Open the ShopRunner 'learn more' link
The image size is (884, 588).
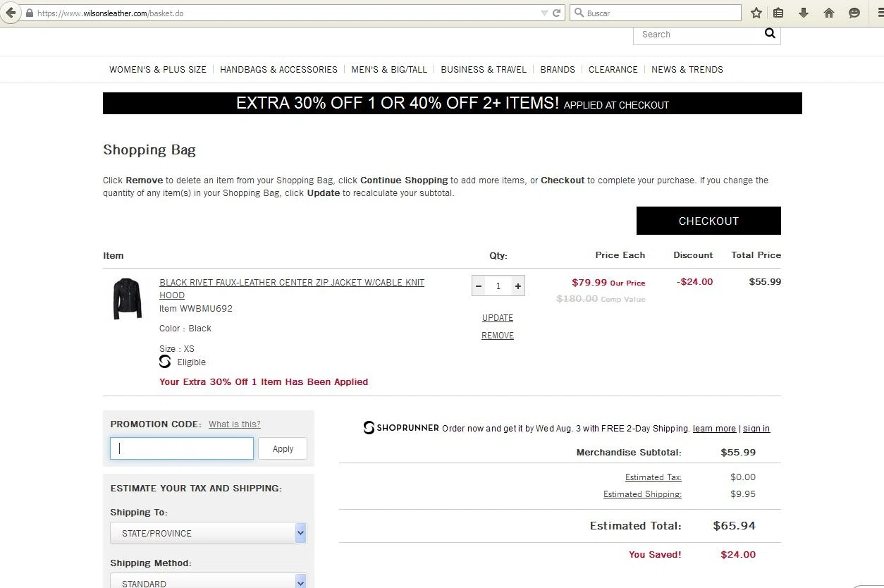pos(714,429)
